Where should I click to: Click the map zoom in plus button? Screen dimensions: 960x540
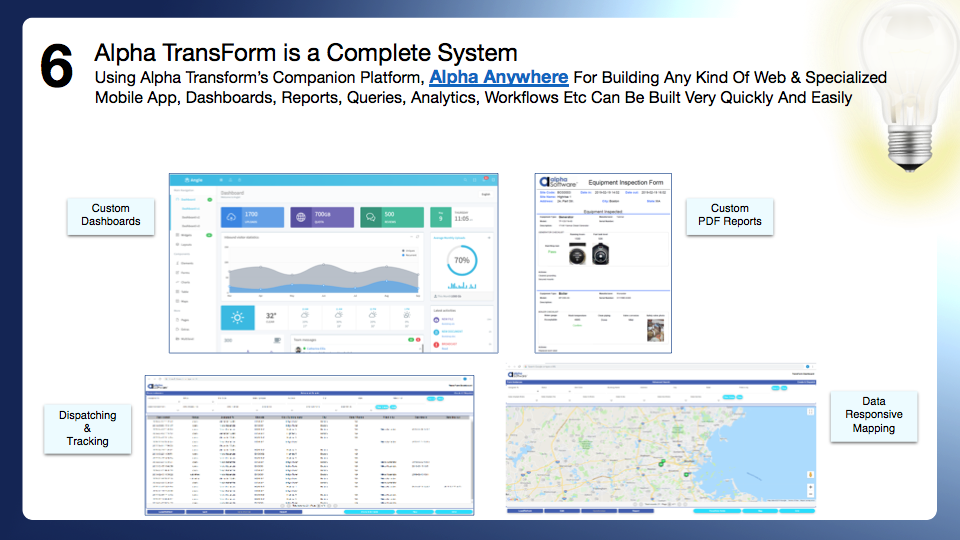(x=810, y=487)
